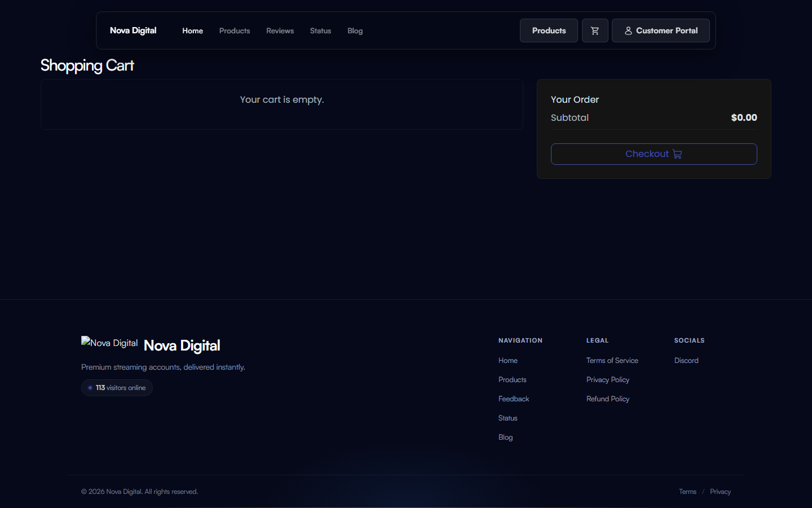Open Blog in the top navigation
812x508 pixels.
355,30
